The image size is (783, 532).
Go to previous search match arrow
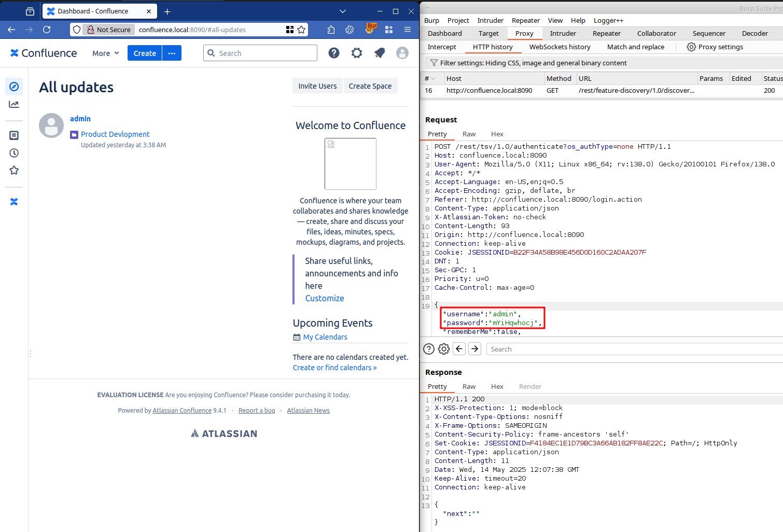(459, 349)
